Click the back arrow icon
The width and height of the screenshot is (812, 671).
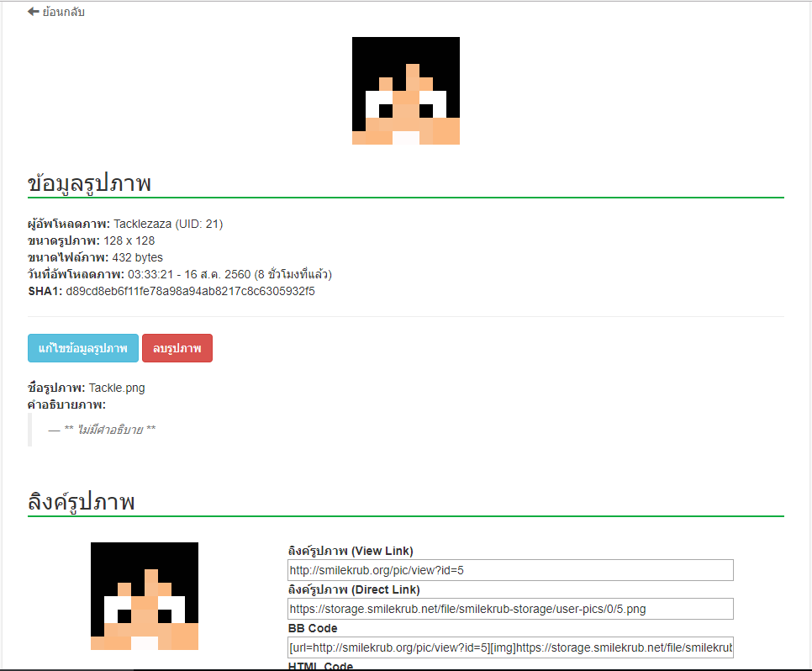click(34, 12)
